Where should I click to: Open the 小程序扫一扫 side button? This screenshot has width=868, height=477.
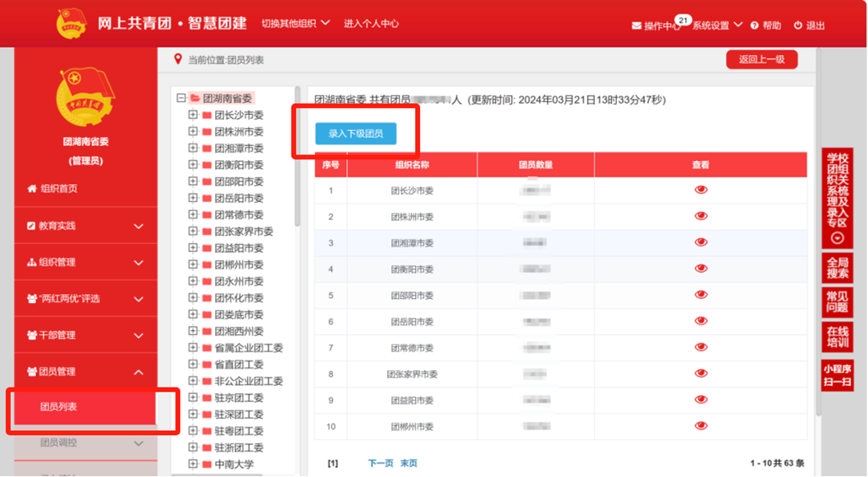coord(837,375)
